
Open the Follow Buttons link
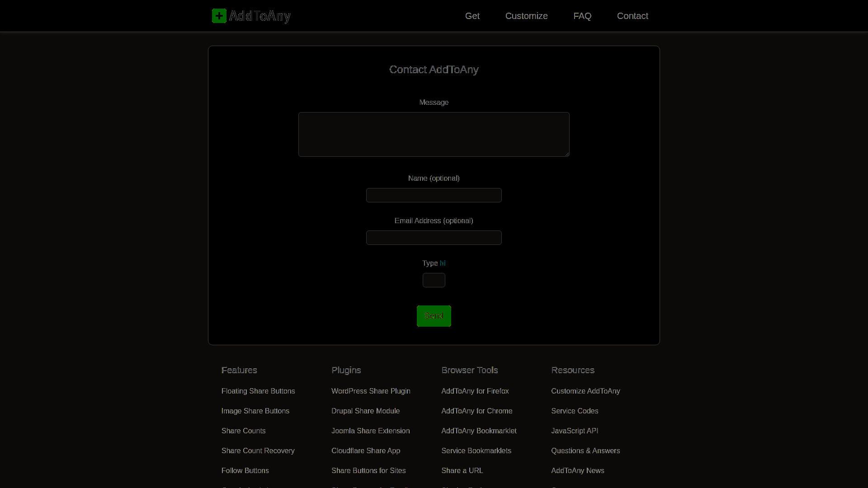pyautogui.click(x=245, y=471)
